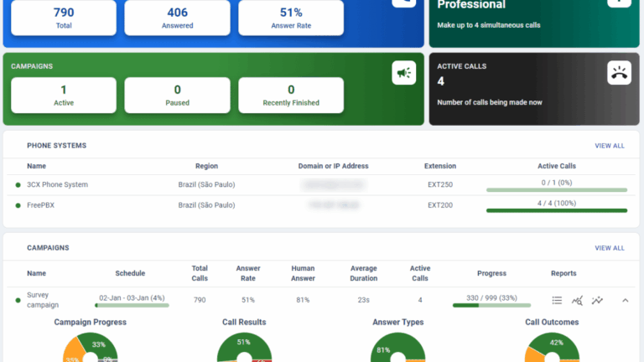Click the Active Calls phone icon
644x362 pixels.
pyautogui.click(x=619, y=74)
